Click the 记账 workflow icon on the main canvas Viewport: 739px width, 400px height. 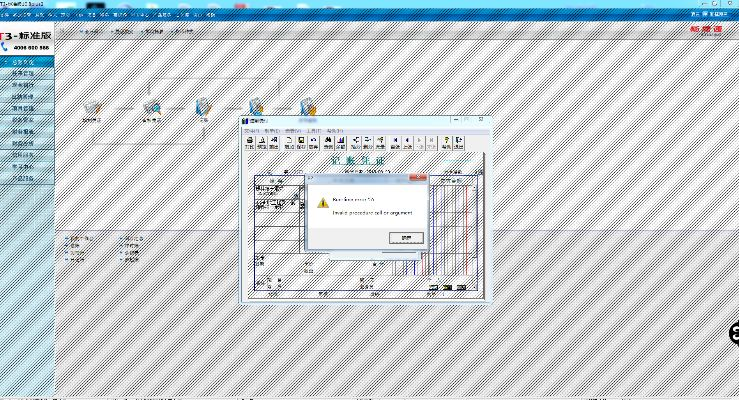pos(203,109)
